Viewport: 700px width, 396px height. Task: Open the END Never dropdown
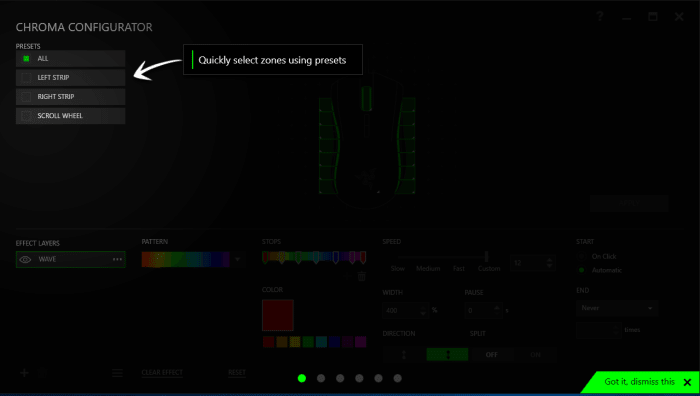point(617,308)
